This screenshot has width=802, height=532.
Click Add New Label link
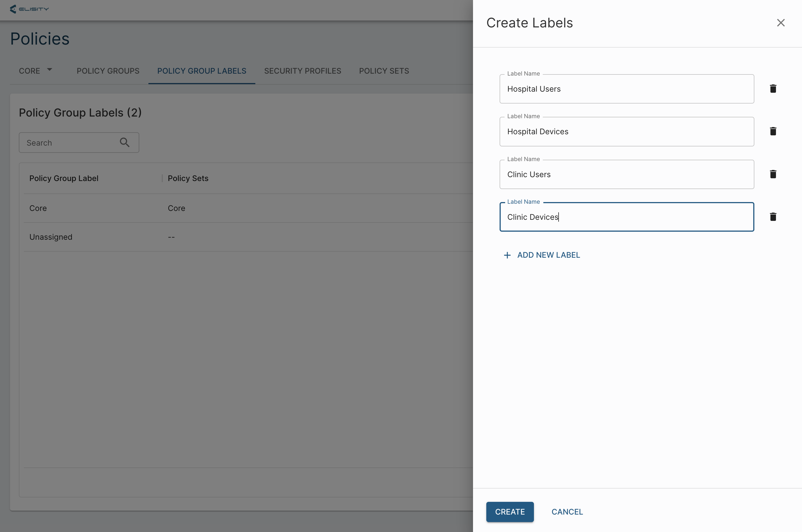(542, 255)
